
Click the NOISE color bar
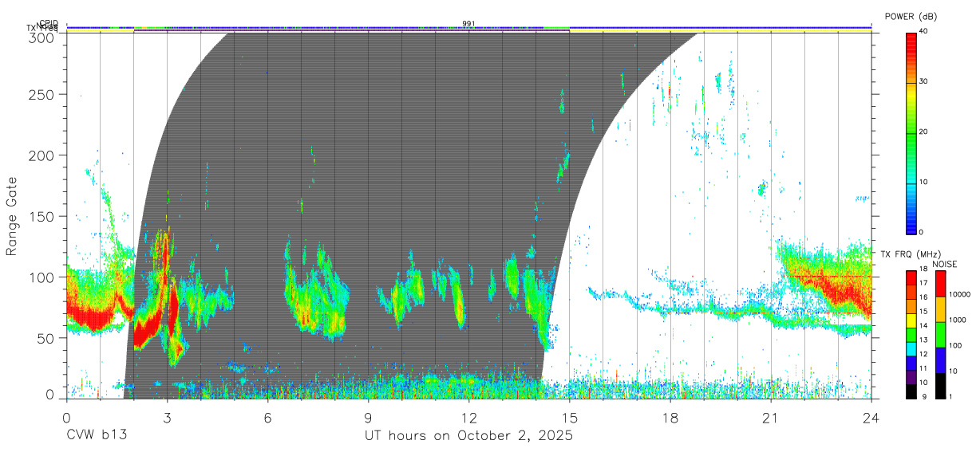tap(939, 334)
